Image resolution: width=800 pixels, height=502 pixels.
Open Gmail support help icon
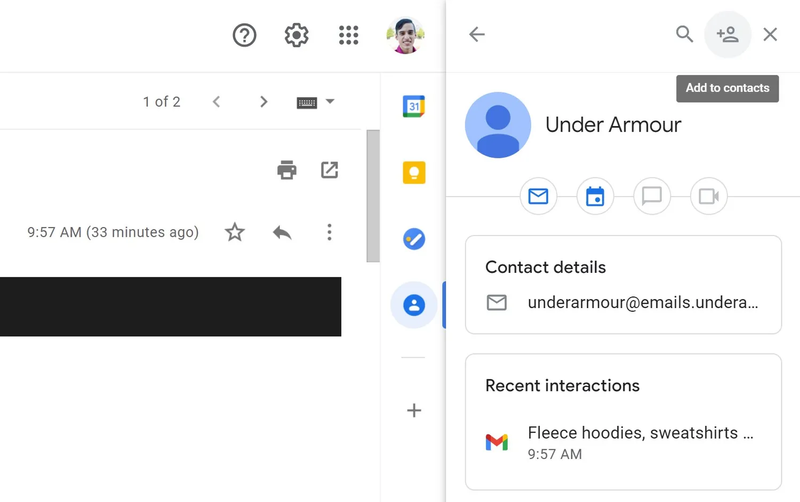(x=244, y=35)
